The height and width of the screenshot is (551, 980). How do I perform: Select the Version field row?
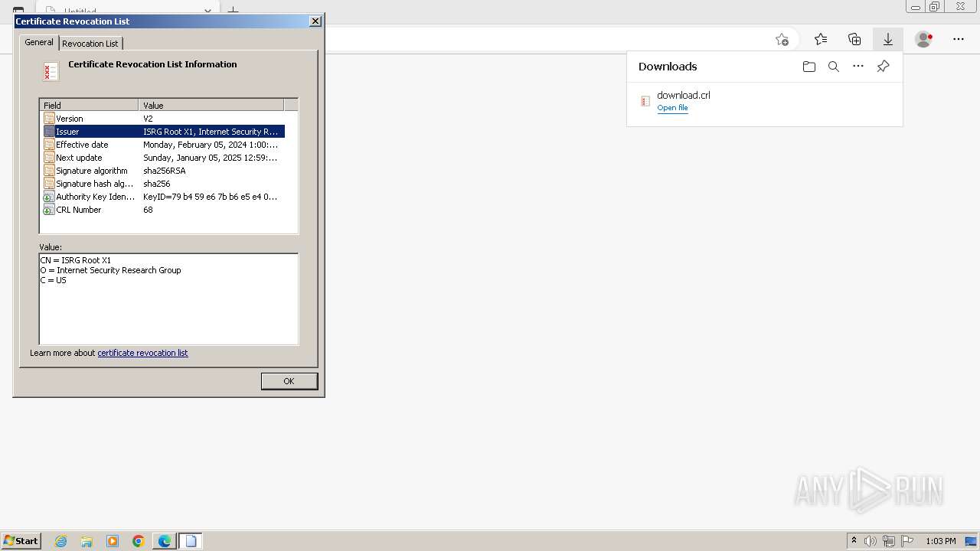click(164, 119)
